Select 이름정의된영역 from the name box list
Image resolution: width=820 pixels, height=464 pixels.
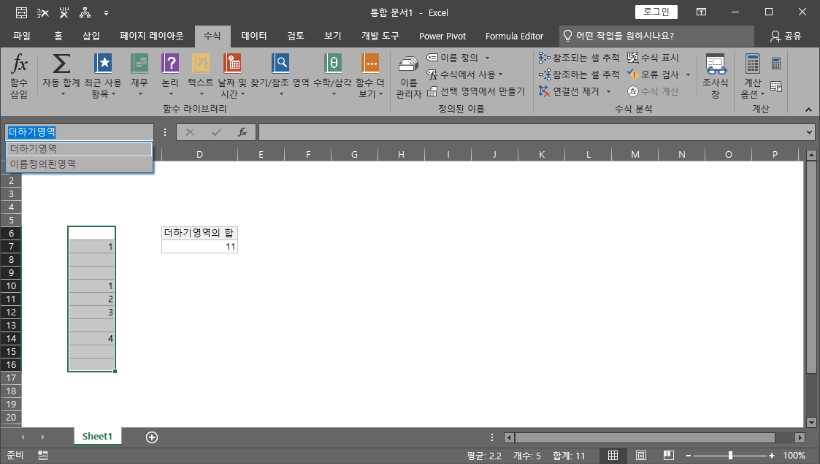coord(79,164)
